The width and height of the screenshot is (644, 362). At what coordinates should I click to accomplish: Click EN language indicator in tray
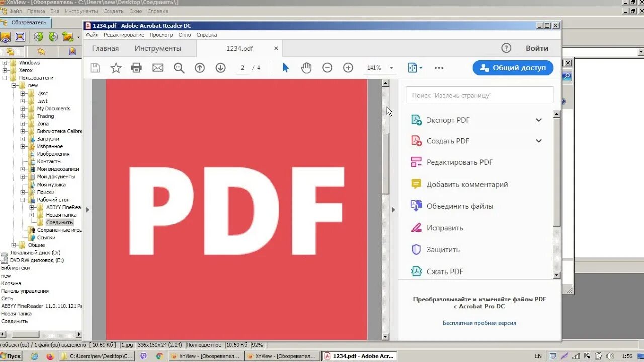(538, 356)
